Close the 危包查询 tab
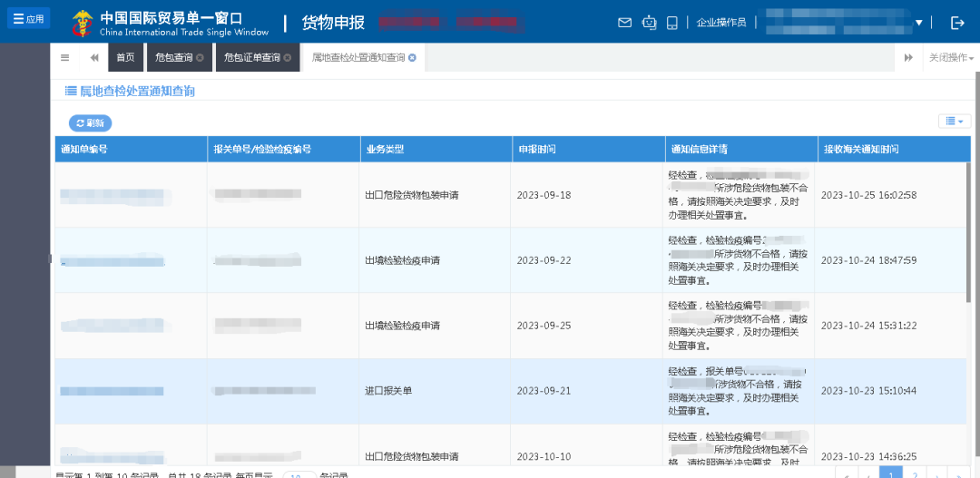The height and width of the screenshot is (478, 980). [200, 57]
